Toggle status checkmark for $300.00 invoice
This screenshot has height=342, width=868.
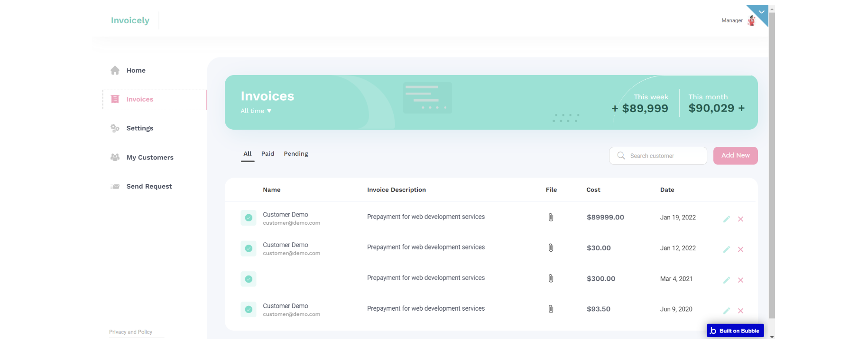point(249,279)
